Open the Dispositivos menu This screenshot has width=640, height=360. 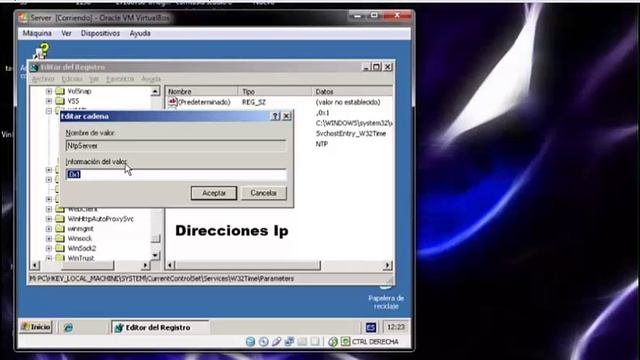[100, 33]
